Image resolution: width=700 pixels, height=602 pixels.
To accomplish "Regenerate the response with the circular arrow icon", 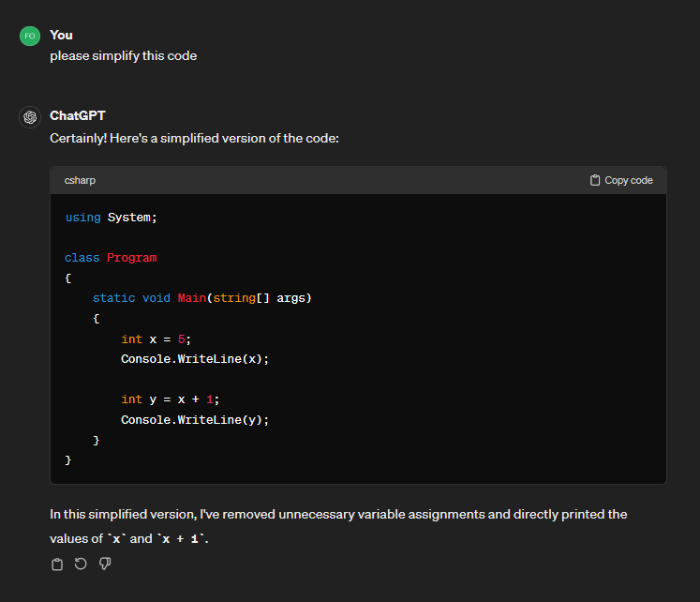I will click(x=81, y=564).
